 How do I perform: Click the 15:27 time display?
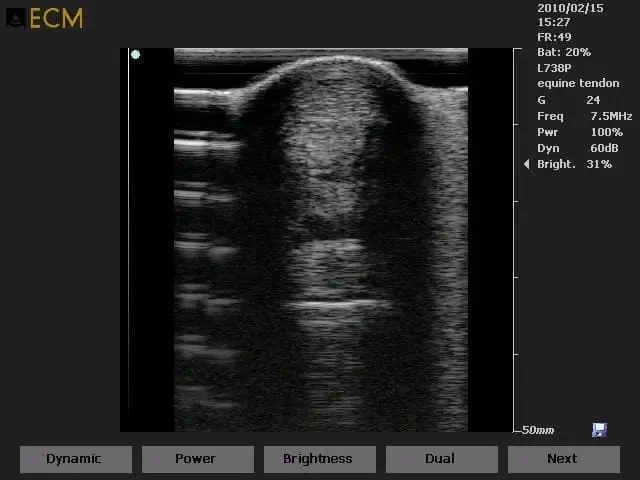pyautogui.click(x=553, y=22)
